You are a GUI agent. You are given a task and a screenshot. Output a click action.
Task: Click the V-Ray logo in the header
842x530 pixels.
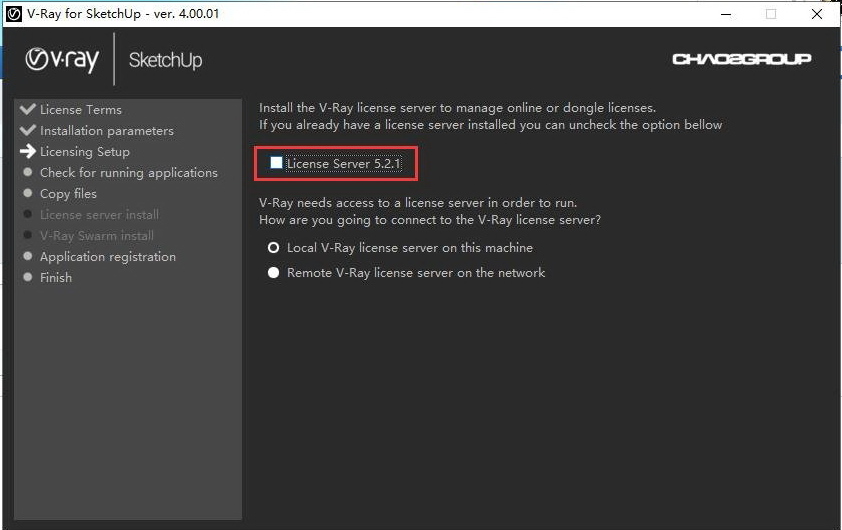(62, 60)
